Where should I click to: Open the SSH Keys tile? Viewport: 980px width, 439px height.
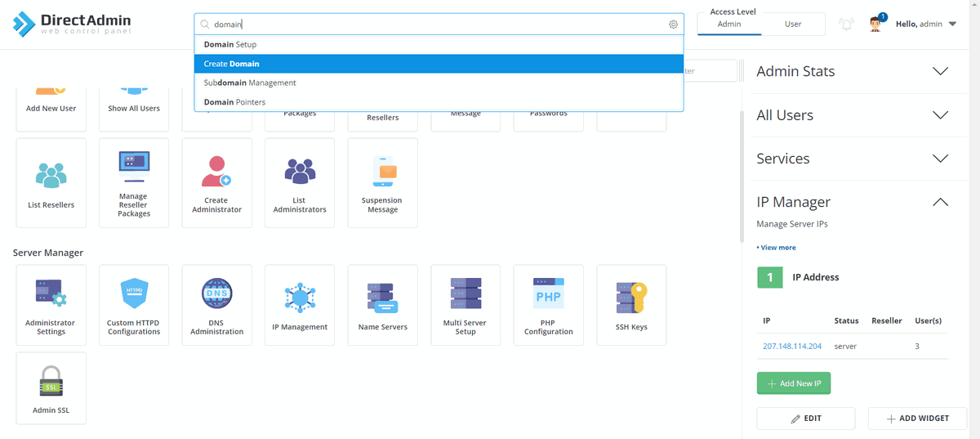tap(631, 305)
